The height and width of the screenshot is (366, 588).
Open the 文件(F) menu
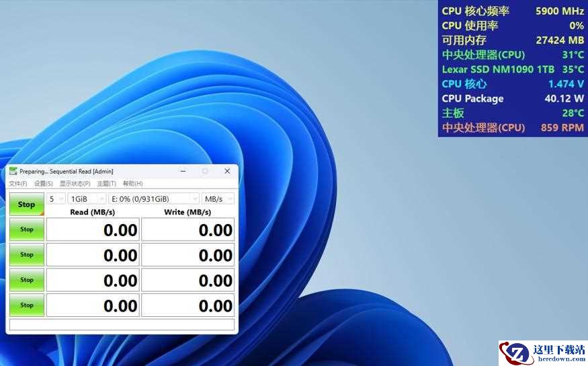pyautogui.click(x=18, y=184)
